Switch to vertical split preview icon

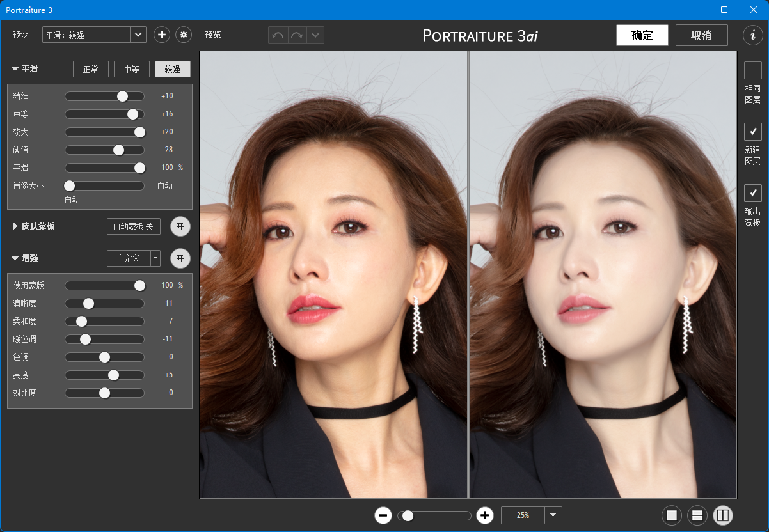click(723, 515)
